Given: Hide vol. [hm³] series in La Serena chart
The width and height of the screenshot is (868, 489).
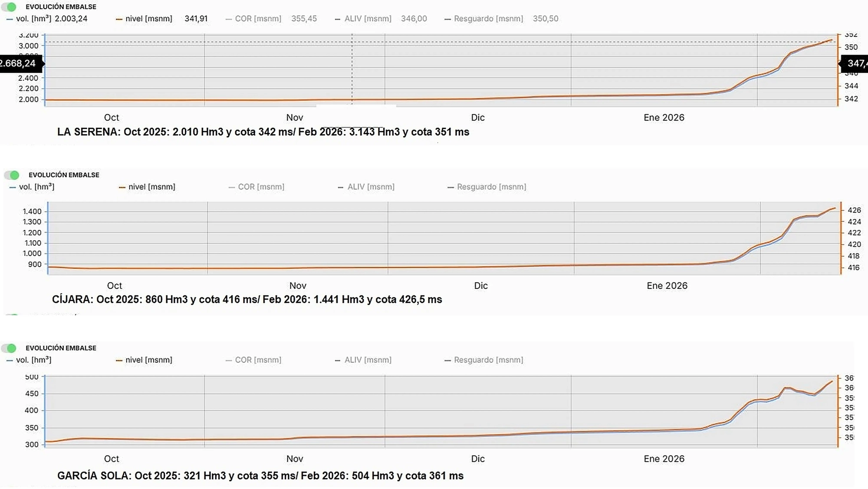Looking at the screenshot, I should click(29, 19).
